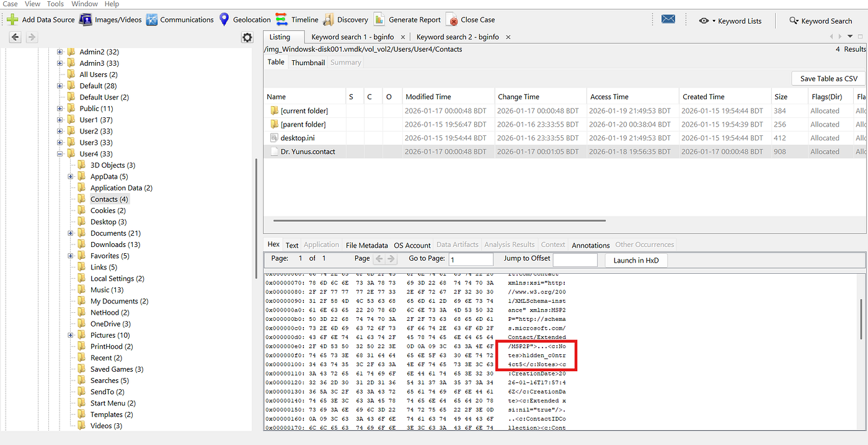
Task: Click the Launch in HxD button
Action: (x=636, y=261)
